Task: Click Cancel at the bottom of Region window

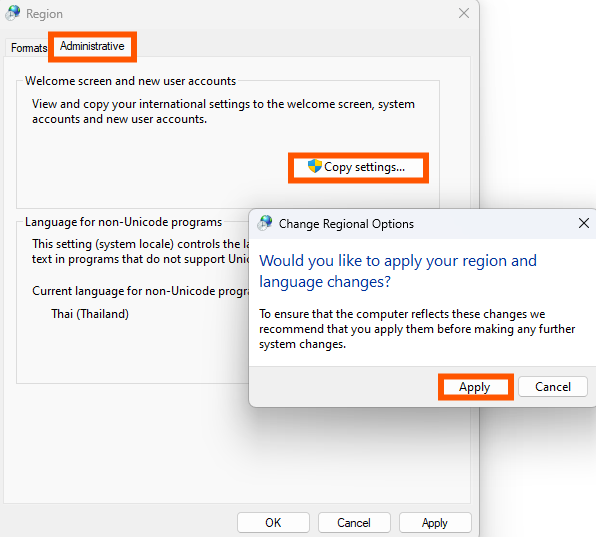Action: tap(354, 523)
